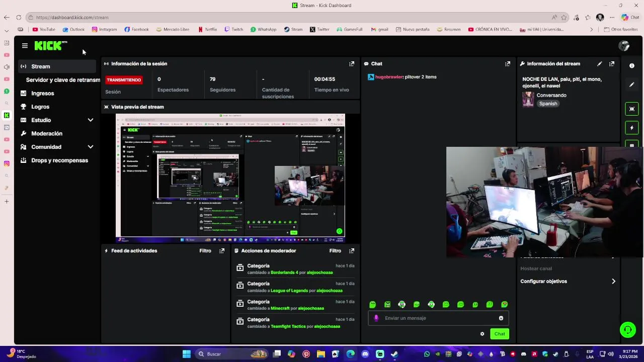Pop out the Feed de actividades panel
Screen dimensions: 644x362
point(222,251)
